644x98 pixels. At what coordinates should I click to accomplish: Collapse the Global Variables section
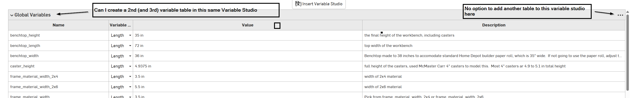click(12, 15)
